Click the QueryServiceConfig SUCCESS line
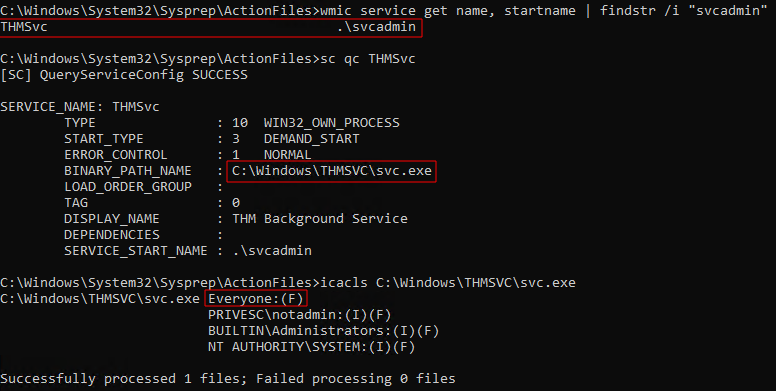The height and width of the screenshot is (391, 776). [124, 75]
